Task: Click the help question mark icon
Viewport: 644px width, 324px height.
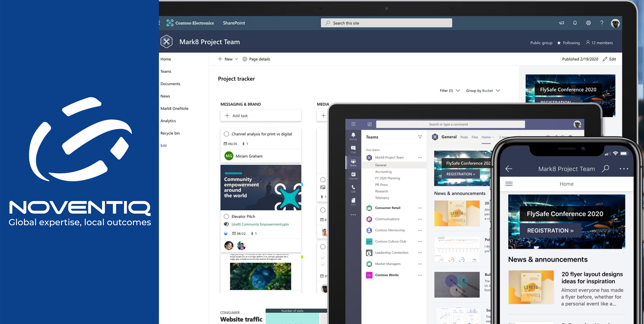Action: click(602, 23)
